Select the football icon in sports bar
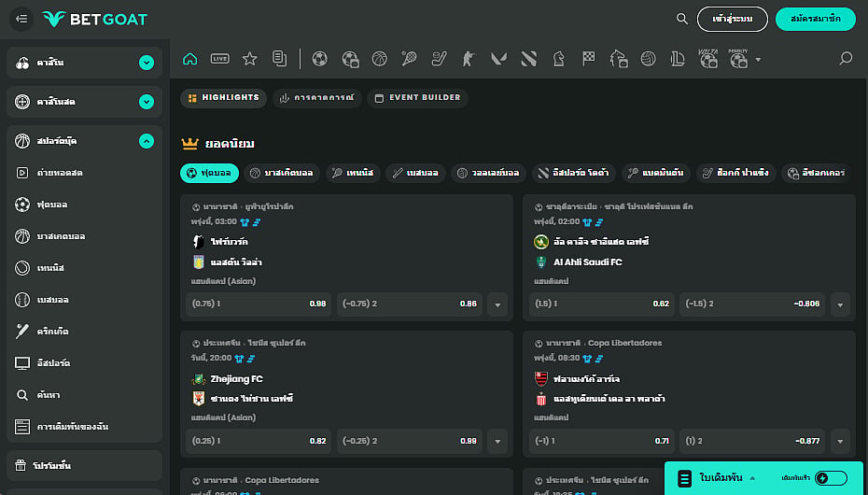Image resolution: width=868 pixels, height=495 pixels. (319, 59)
